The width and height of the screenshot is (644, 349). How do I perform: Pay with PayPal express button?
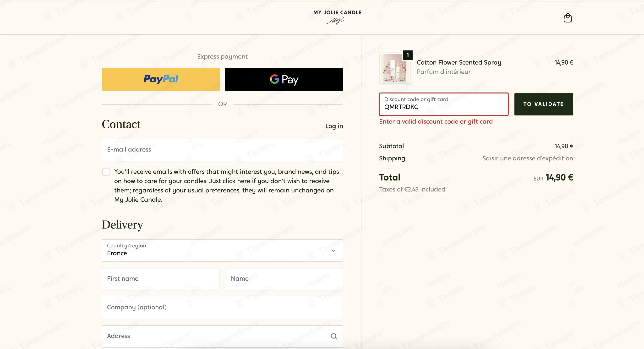tap(161, 79)
